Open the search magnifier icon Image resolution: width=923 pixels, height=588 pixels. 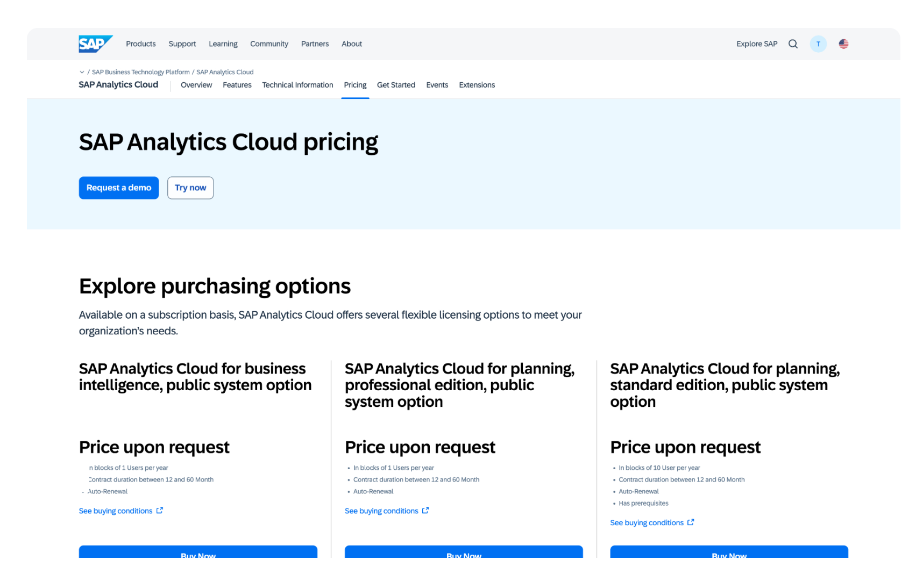click(x=793, y=44)
